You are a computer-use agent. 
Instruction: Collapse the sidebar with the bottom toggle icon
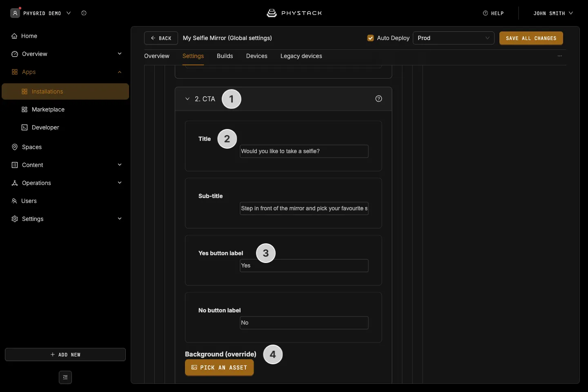pyautogui.click(x=65, y=377)
